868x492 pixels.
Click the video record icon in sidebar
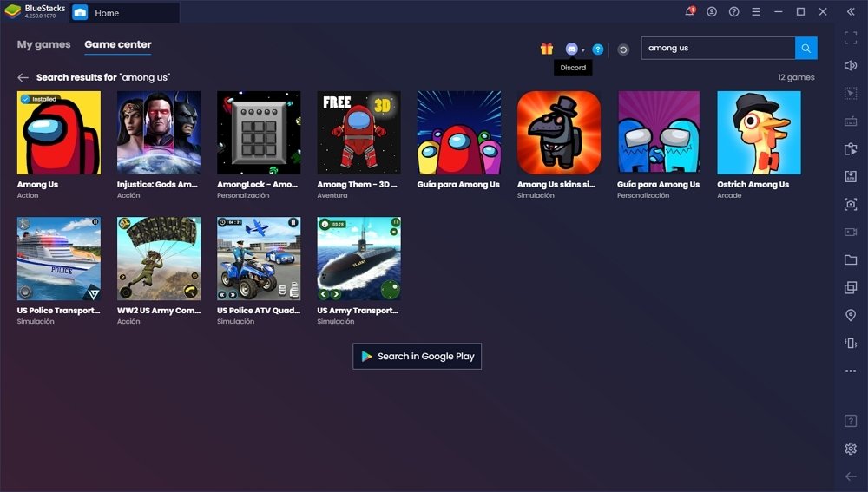click(x=851, y=232)
